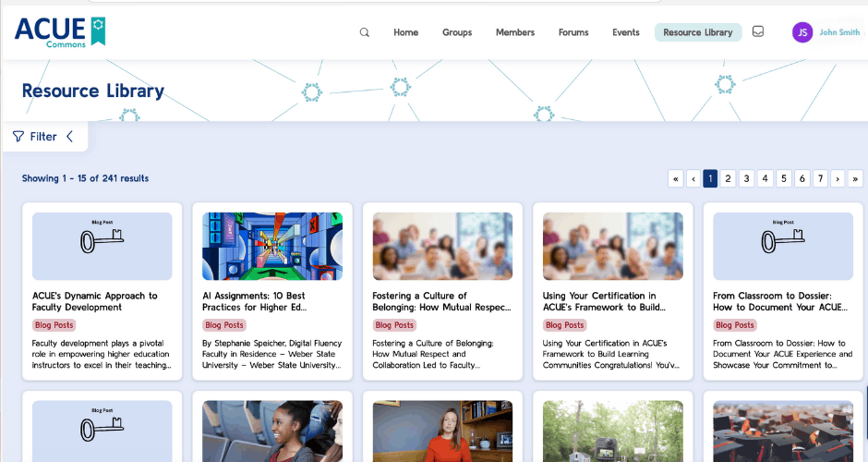This screenshot has height=462, width=868.
Task: Click Blog Posts tag on AI Assignments card
Action: (x=224, y=325)
